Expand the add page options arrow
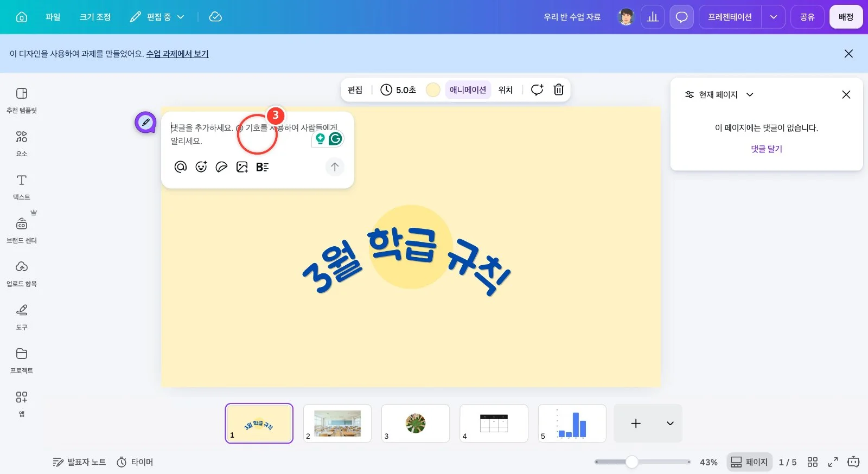The height and width of the screenshot is (474, 868). pyautogui.click(x=670, y=423)
